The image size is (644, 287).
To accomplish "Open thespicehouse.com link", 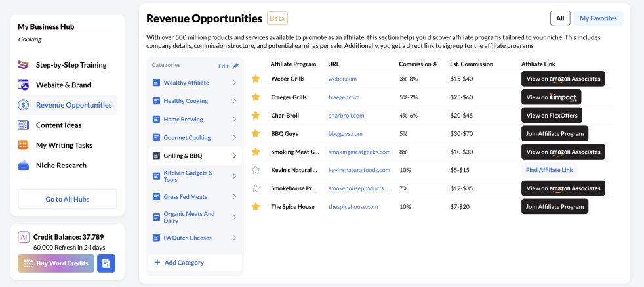I will coord(353,206).
